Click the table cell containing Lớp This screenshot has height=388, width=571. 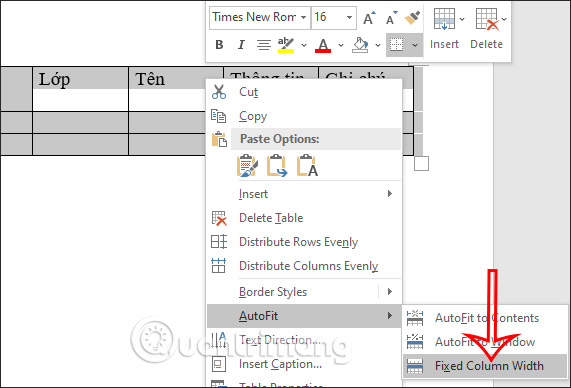point(80,89)
